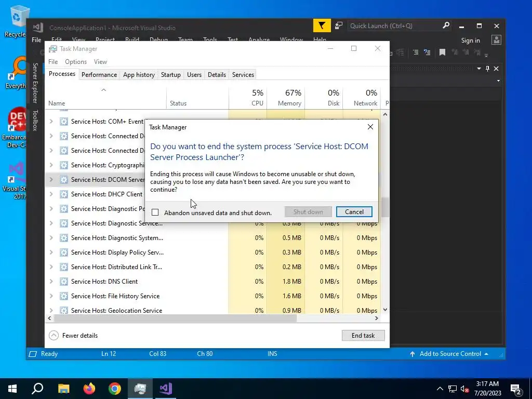This screenshot has height=399, width=532.
Task: Click the muted volume tray icon
Action: click(x=465, y=389)
